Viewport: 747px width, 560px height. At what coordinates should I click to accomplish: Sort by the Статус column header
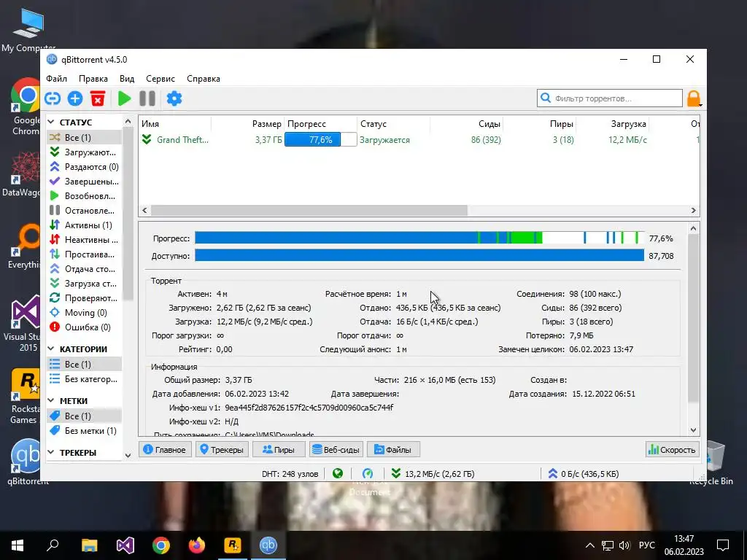pyautogui.click(x=393, y=124)
